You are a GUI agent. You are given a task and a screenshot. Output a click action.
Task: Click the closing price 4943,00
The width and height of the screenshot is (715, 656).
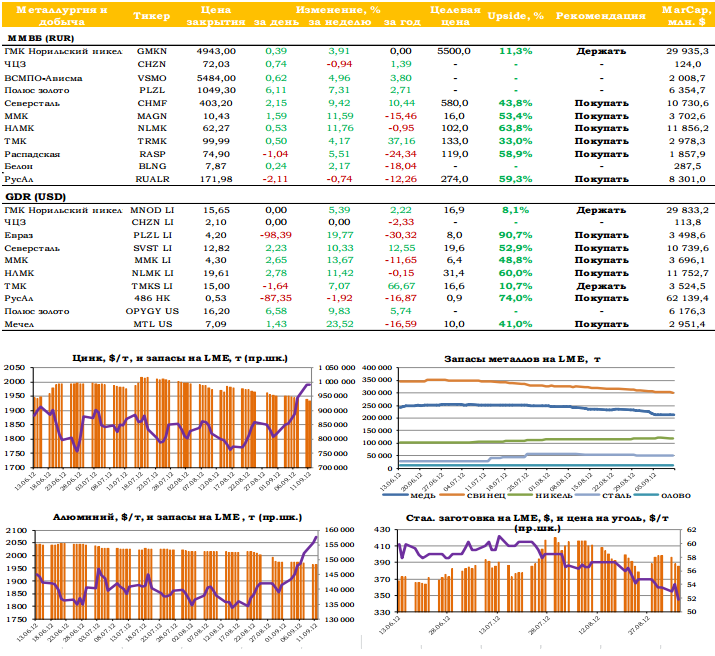pos(216,52)
